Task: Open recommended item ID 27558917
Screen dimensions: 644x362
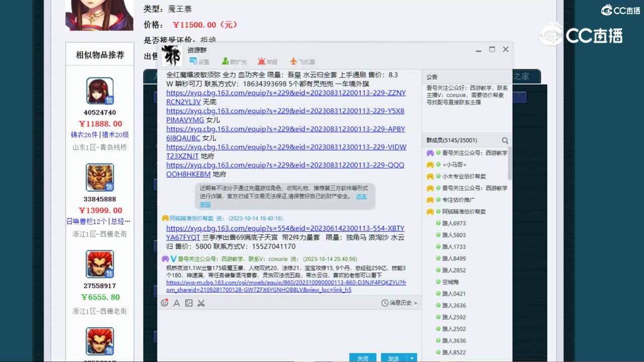Action: click(100, 286)
